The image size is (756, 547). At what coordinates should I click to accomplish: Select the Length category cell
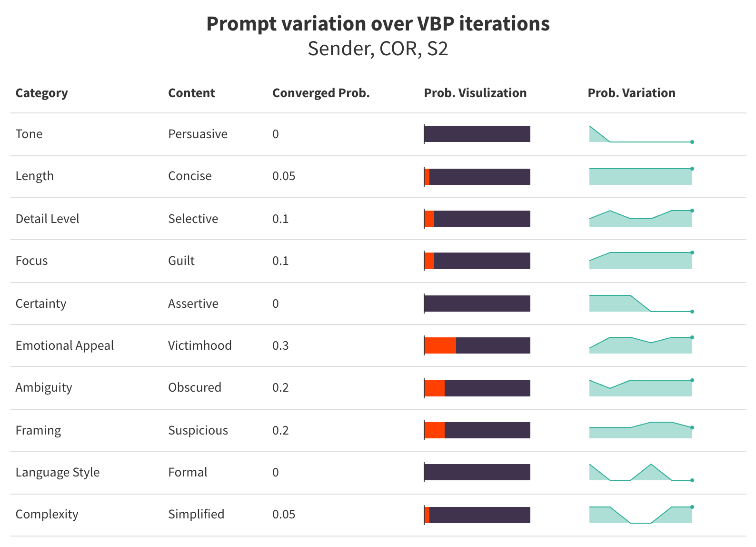(35, 176)
